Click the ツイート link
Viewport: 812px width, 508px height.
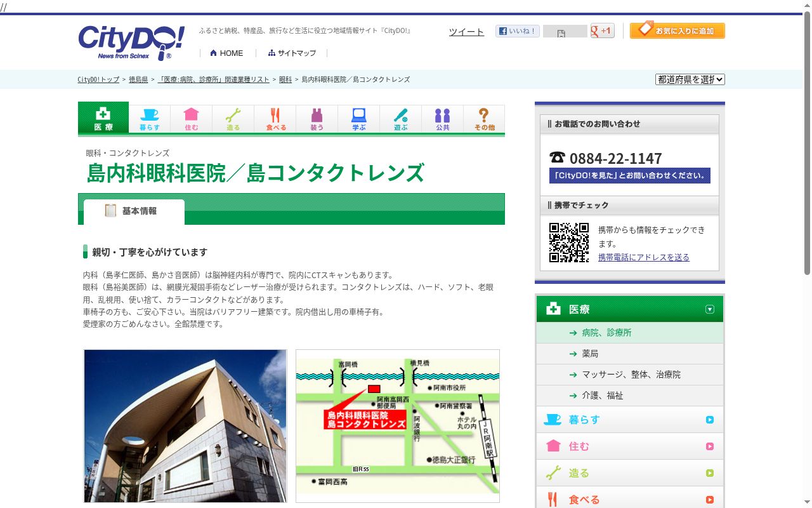[x=466, y=32]
